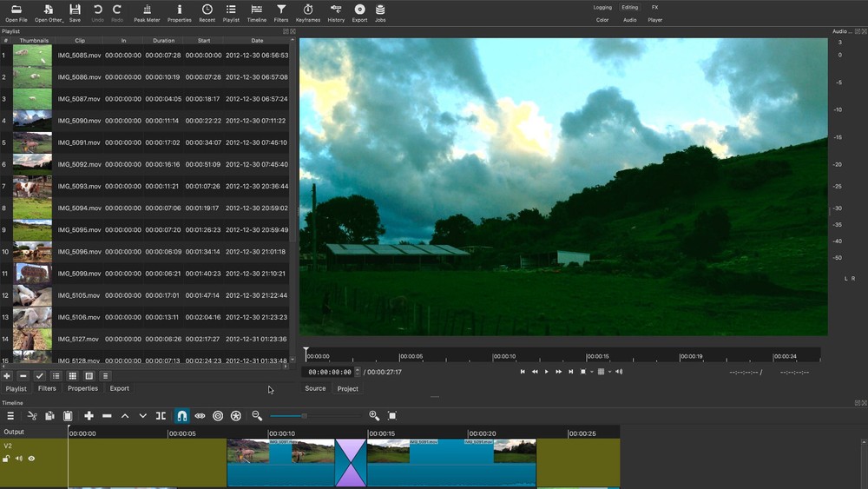Switch the playlist to tiles grid view
Image resolution: width=868 pixels, height=489 pixels.
coord(73,376)
